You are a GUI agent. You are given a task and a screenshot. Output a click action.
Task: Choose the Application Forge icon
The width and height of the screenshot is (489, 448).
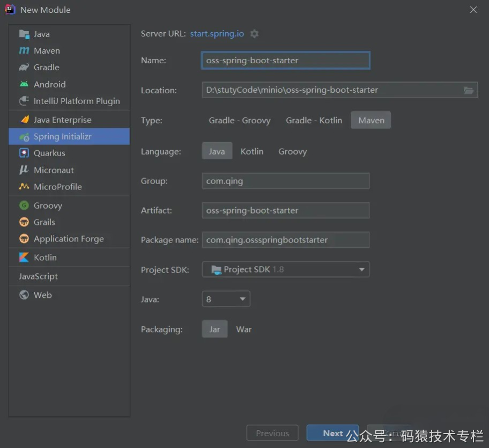coord(24,239)
